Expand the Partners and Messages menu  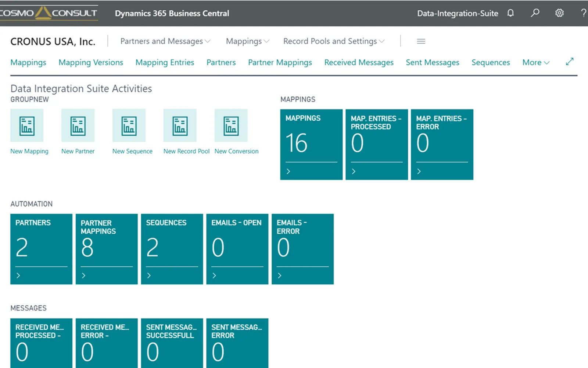coord(165,41)
